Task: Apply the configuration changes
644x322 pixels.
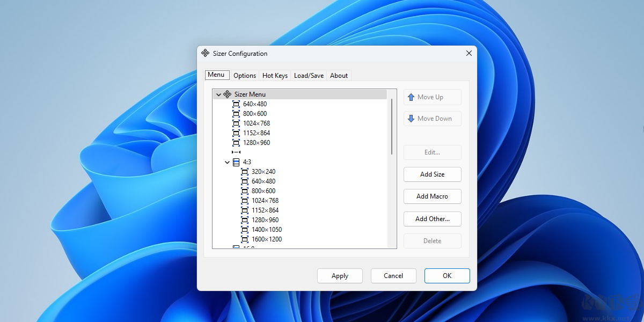Action: pos(340,276)
